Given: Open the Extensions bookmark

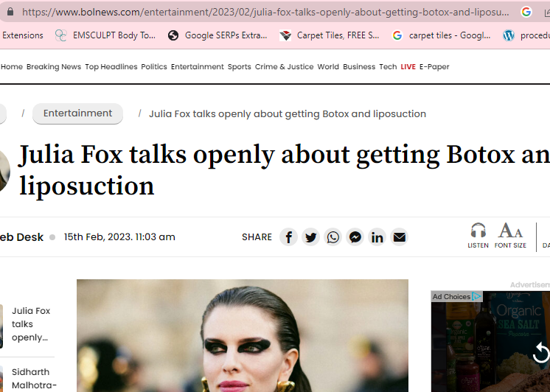Looking at the screenshot, I should pyautogui.click(x=22, y=35).
